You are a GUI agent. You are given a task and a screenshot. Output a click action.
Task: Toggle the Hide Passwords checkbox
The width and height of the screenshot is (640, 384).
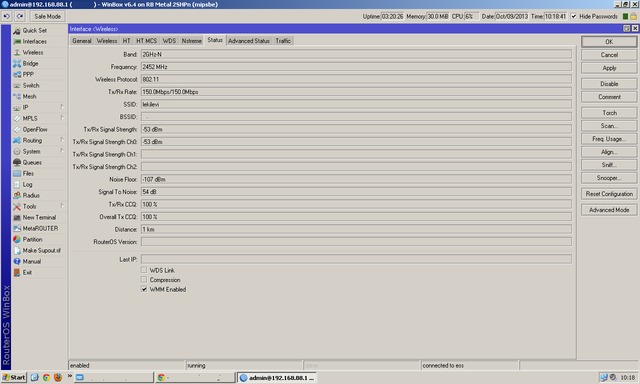tap(573, 16)
